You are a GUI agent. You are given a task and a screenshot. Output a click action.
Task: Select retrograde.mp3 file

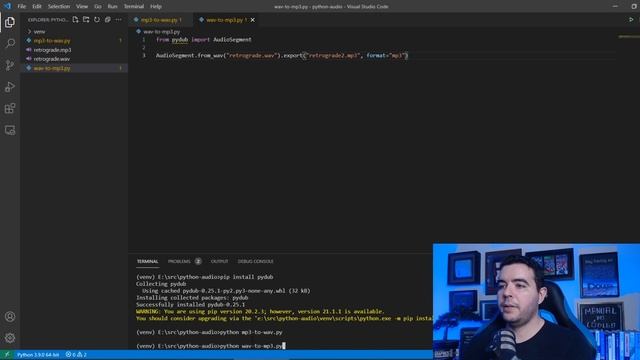pyautogui.click(x=52, y=50)
